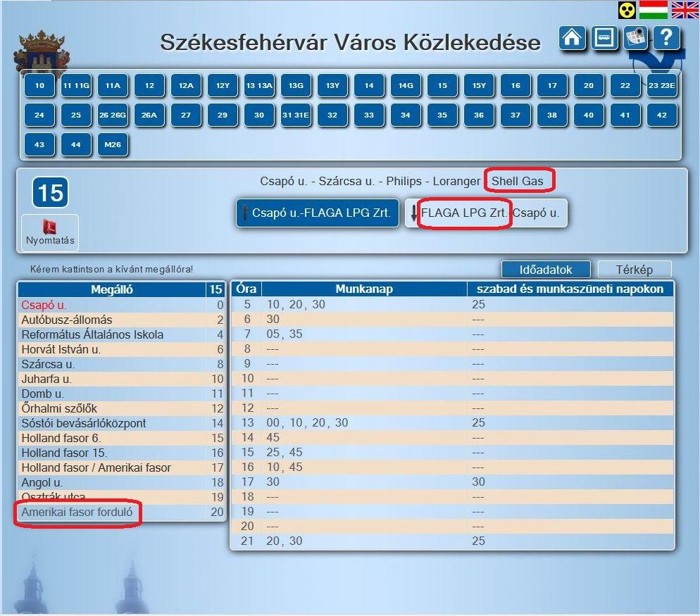This screenshot has height=616, width=700.
Task: Switch to the Térkép tab
Action: click(635, 270)
